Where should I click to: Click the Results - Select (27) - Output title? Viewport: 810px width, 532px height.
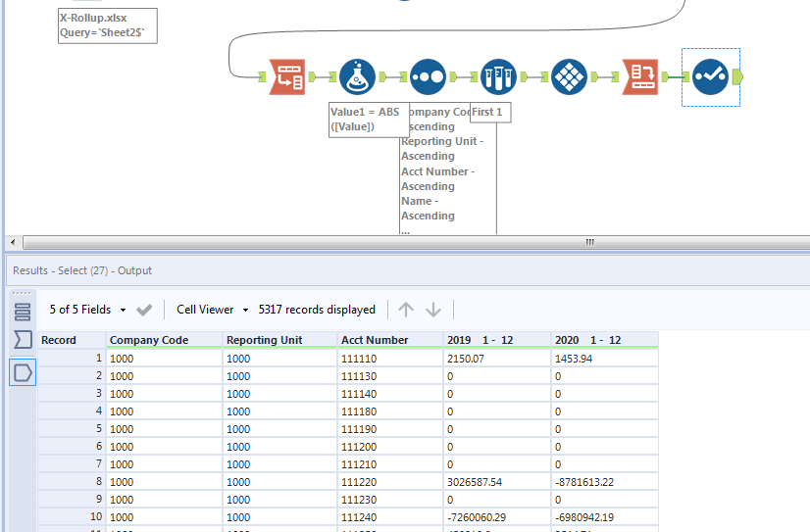tap(82, 270)
